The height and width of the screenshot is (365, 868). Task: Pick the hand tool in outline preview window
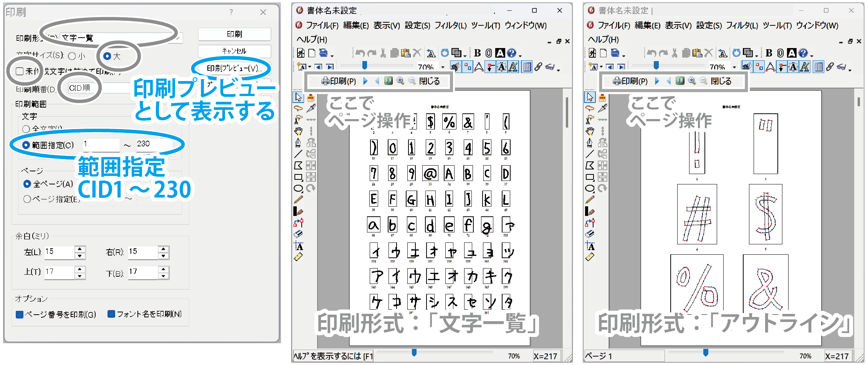(x=590, y=131)
